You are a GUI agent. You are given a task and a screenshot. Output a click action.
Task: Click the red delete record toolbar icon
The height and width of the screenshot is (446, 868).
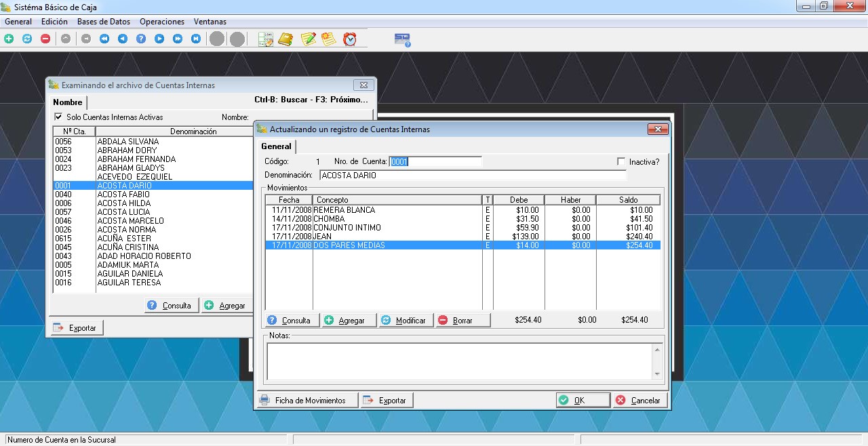[x=45, y=39]
